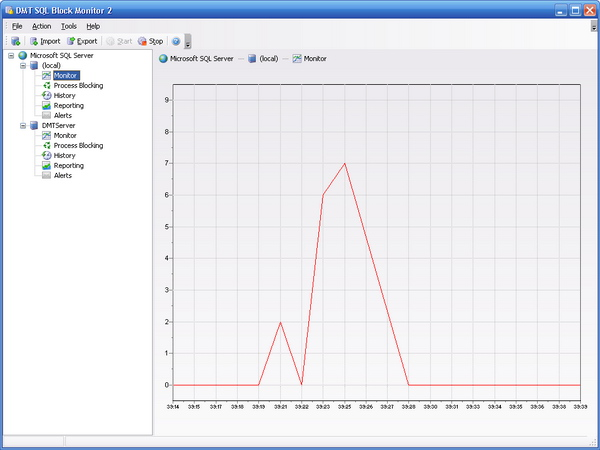This screenshot has width=600, height=450.
Task: Click Reporting icon under (local)
Action: tap(46, 105)
